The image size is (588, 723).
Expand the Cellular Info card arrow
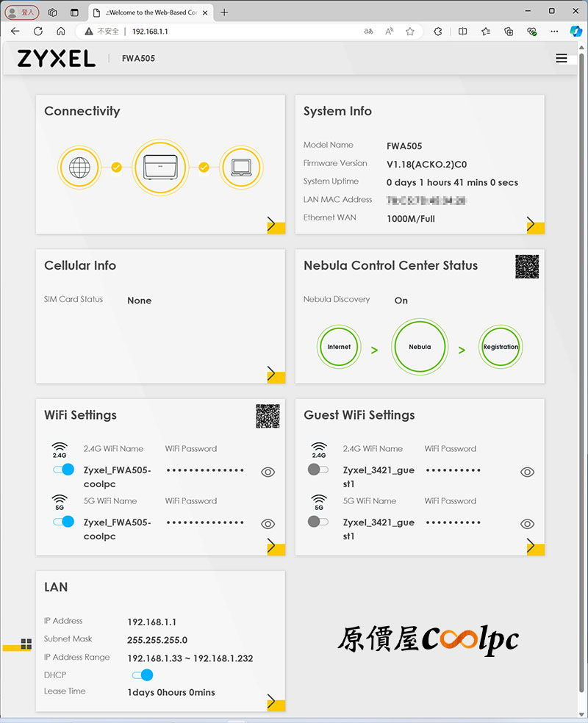tap(276, 375)
